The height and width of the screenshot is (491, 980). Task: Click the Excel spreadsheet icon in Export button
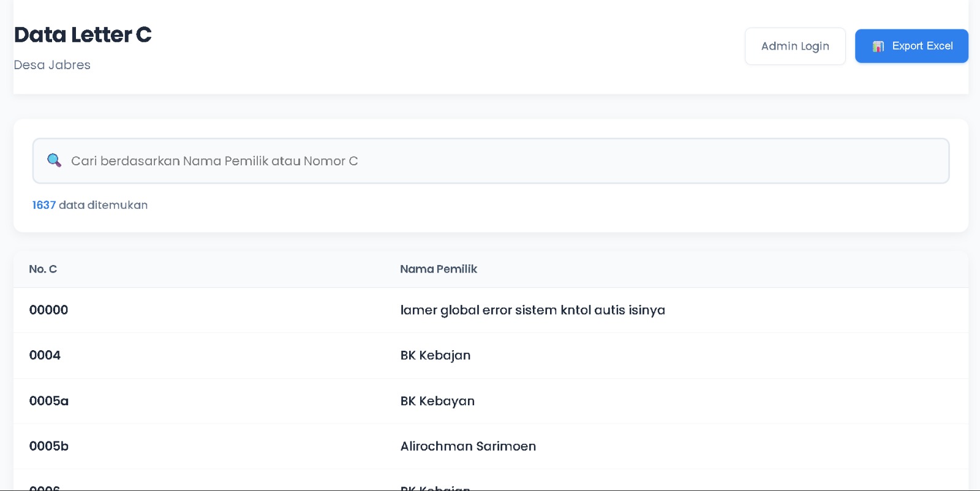click(878, 47)
